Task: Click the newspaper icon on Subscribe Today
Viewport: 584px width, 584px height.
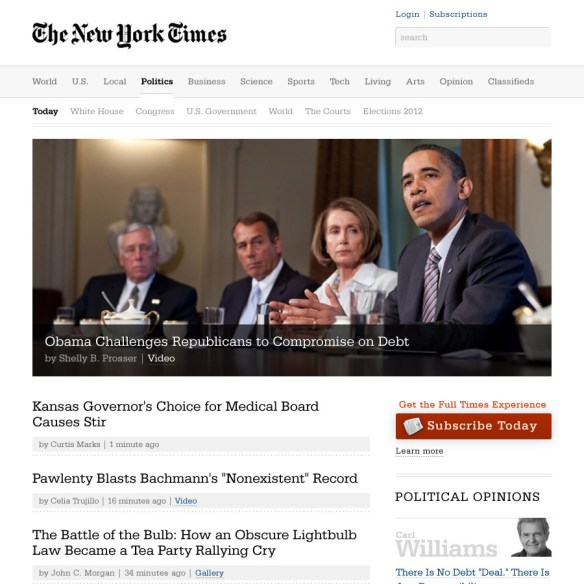Action: [x=413, y=426]
